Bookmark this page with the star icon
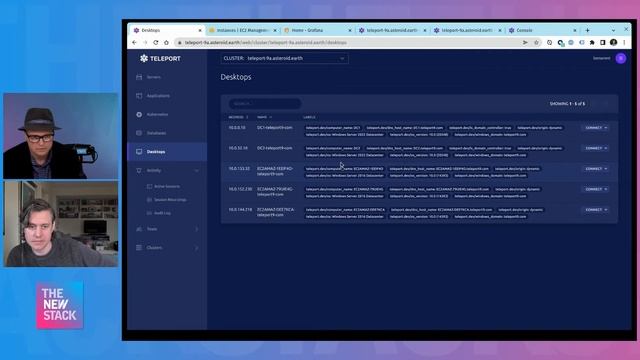 (536, 42)
